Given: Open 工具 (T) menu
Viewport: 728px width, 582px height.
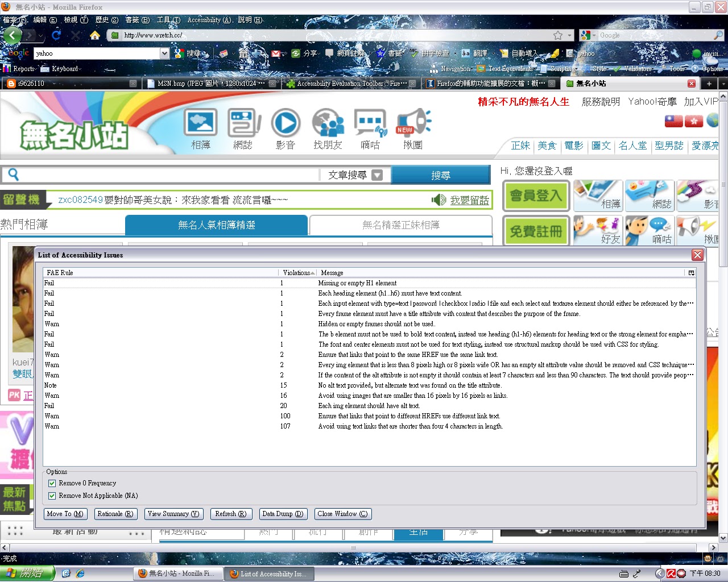Looking at the screenshot, I should point(168,20).
